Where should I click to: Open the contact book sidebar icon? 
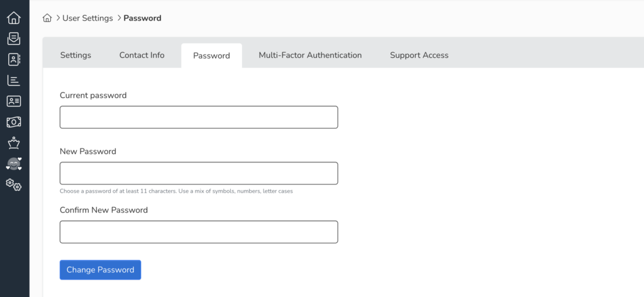pos(14,60)
